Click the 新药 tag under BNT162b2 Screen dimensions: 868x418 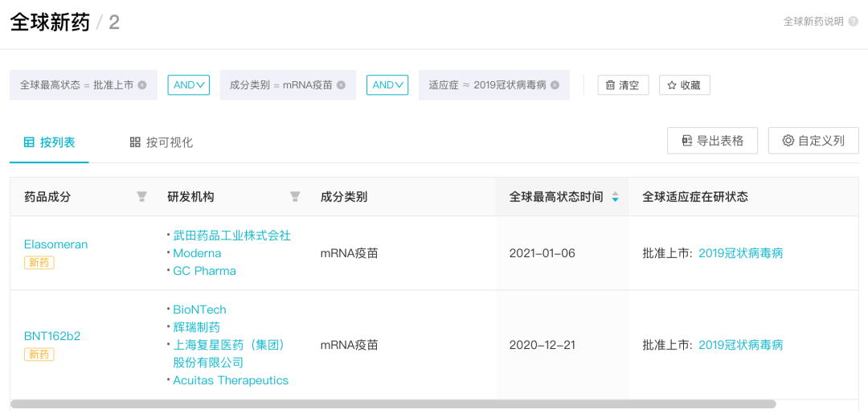39,354
